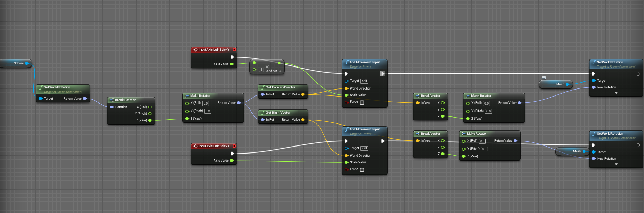644x213 pixels.
Task: Click the multiply node value field showing 3
Action: click(261, 70)
